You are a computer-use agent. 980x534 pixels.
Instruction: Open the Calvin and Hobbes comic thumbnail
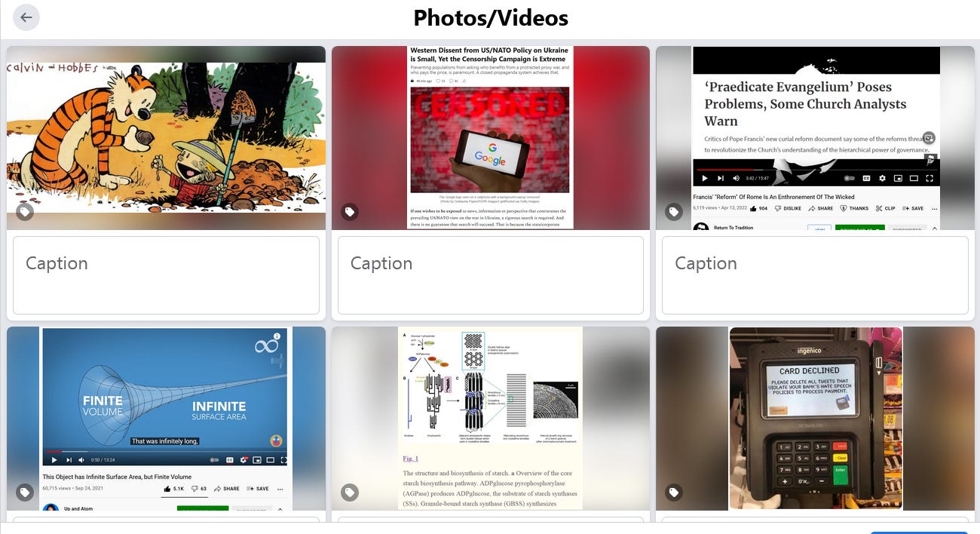click(166, 138)
